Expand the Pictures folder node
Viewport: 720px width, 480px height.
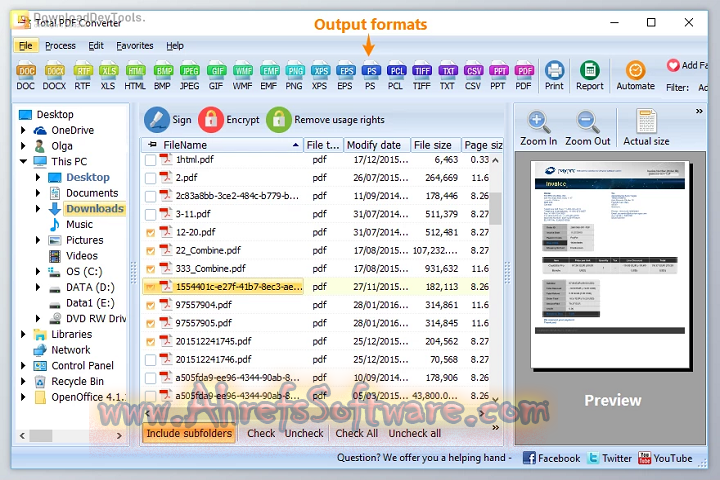[x=38, y=240]
